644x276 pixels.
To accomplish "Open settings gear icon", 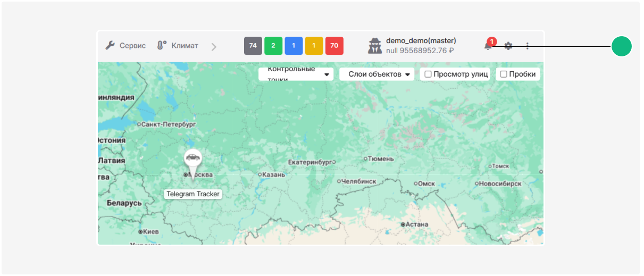I will (508, 46).
